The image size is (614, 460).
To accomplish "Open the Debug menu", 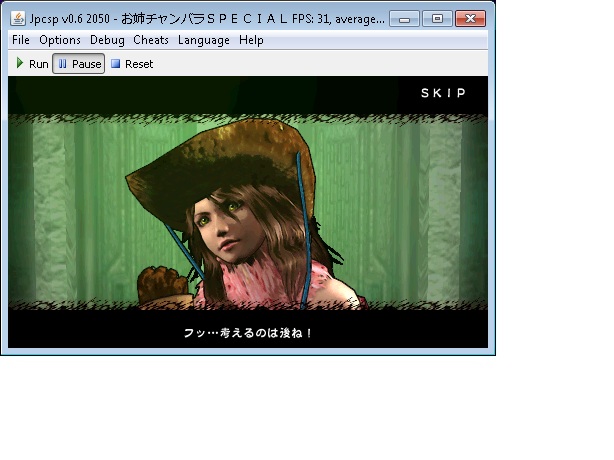I will [107, 40].
